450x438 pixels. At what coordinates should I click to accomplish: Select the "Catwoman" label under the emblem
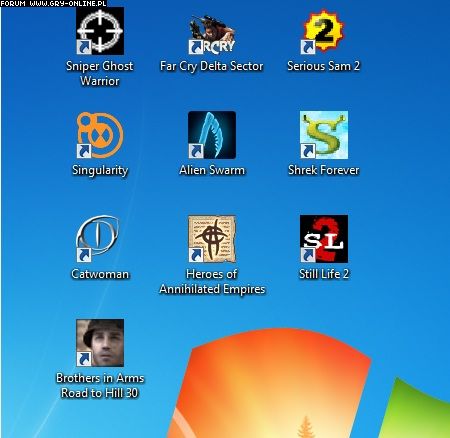pos(100,274)
